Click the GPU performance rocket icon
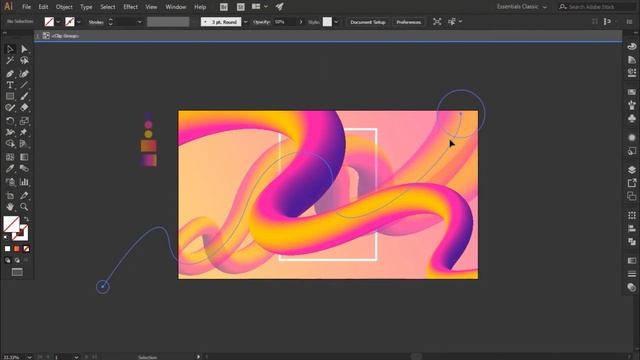The height and width of the screenshot is (360, 640). (x=280, y=7)
